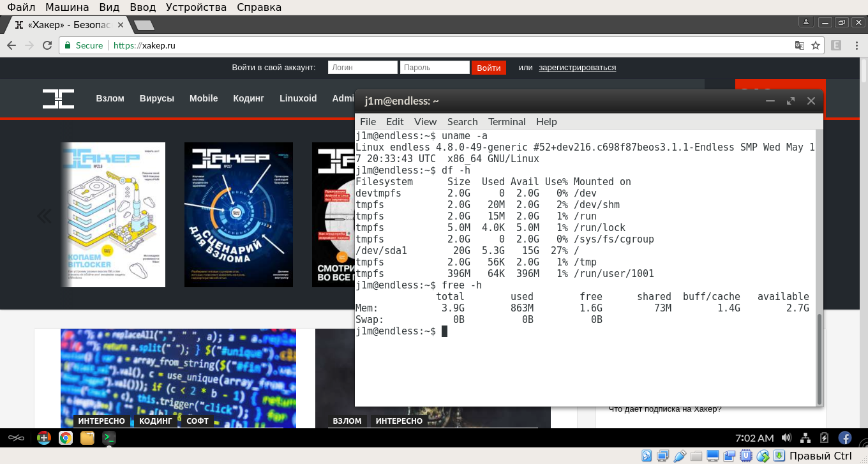This screenshot has width=868, height=464.
Task: Open terminal View menu
Action: (425, 121)
